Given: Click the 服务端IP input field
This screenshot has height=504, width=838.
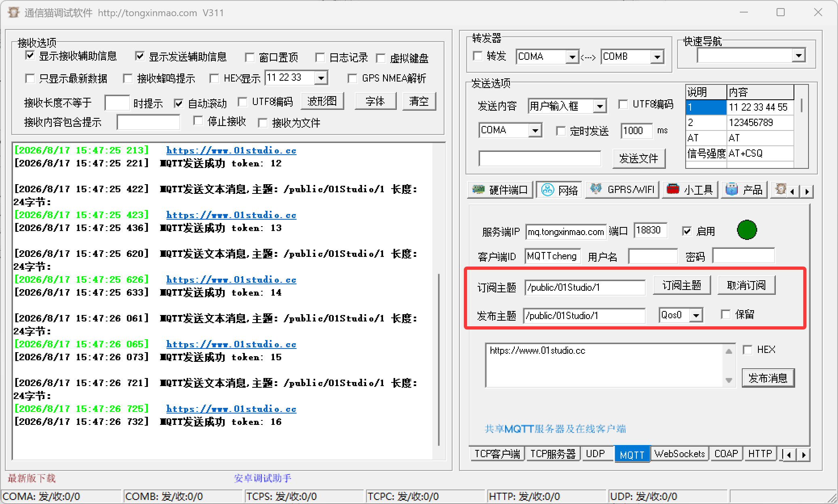Looking at the screenshot, I should coord(566,232).
